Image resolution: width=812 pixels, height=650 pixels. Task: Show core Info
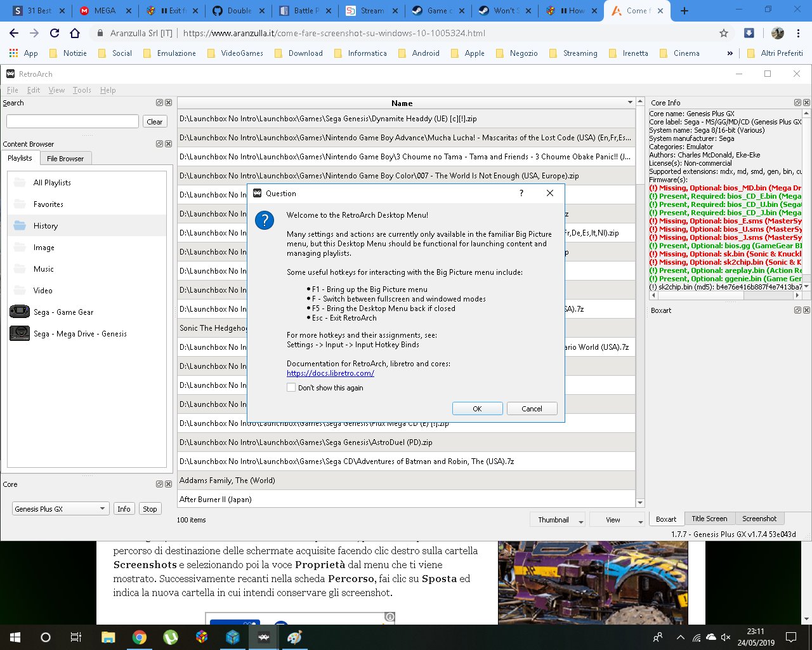click(124, 508)
